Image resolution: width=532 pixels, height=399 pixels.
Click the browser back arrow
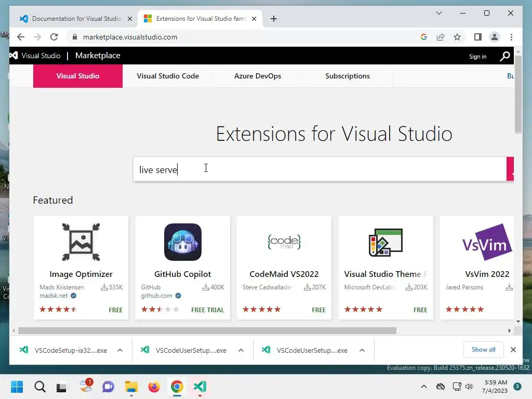tap(21, 37)
